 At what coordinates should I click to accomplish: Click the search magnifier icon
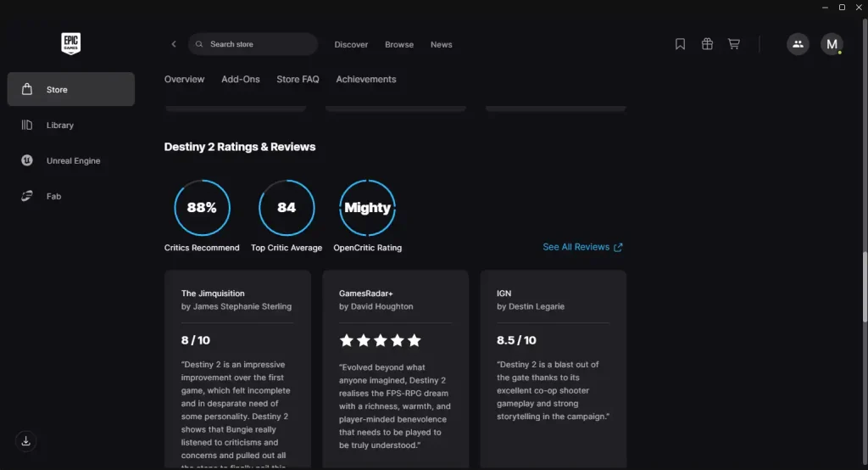(x=199, y=44)
